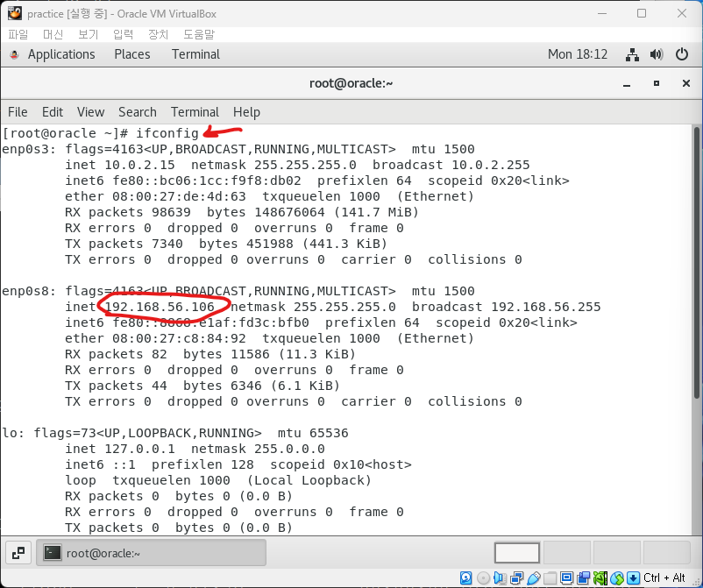Click the broadcast 192.168.56.255 value
This screenshot has width=703, height=588.
point(545,307)
